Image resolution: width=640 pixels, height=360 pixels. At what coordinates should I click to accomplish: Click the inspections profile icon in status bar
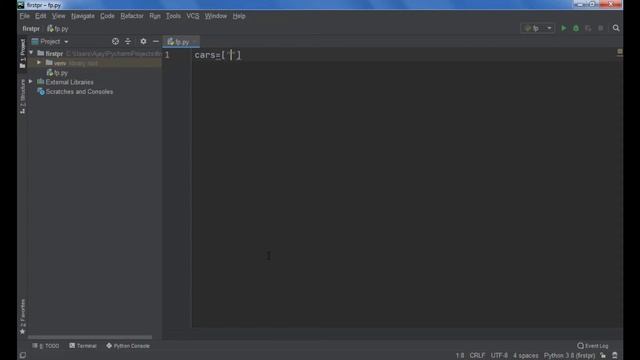coord(615,356)
